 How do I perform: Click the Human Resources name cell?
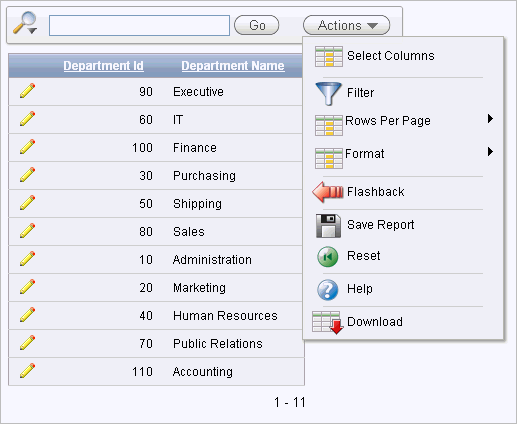(225, 315)
